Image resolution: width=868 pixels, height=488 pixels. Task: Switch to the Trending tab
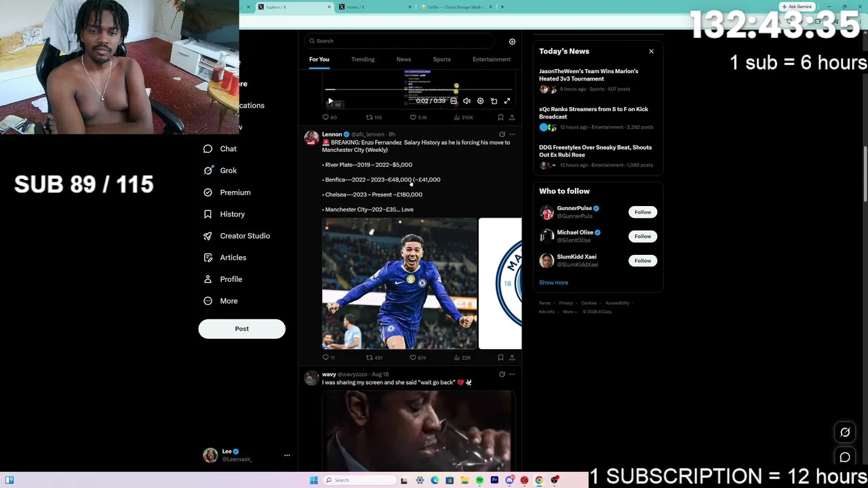[x=363, y=59]
